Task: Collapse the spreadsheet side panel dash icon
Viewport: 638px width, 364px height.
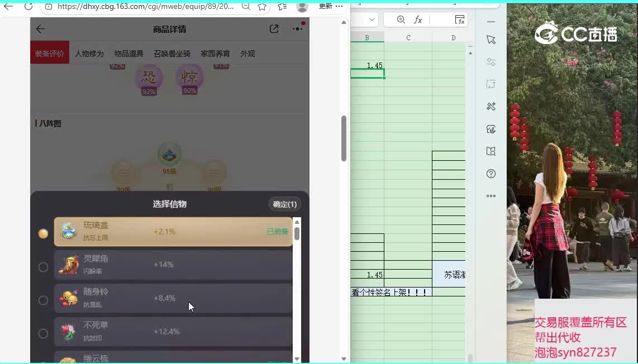Action: pyautogui.click(x=491, y=22)
